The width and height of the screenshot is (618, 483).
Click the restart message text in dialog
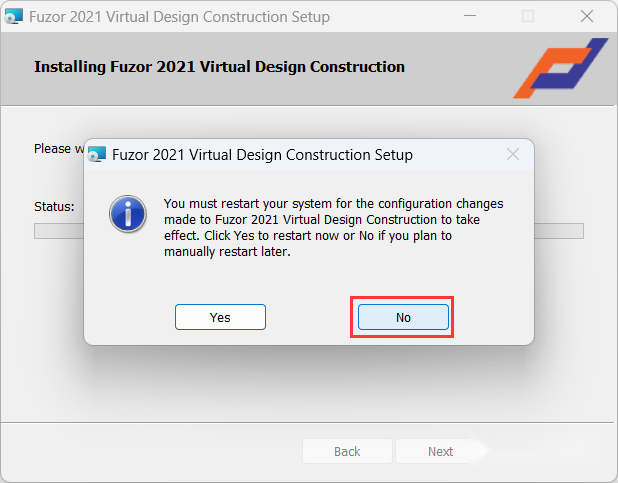pos(333,228)
